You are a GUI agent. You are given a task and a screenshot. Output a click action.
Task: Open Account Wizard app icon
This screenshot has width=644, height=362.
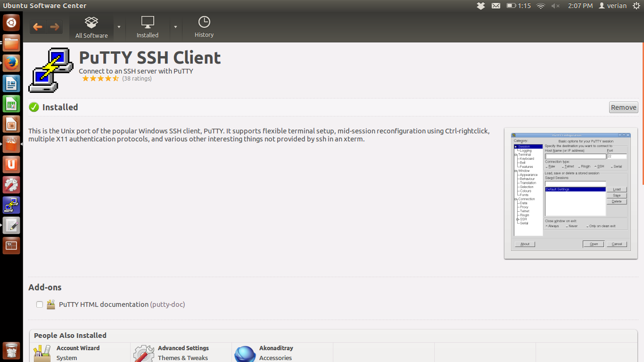click(x=42, y=353)
